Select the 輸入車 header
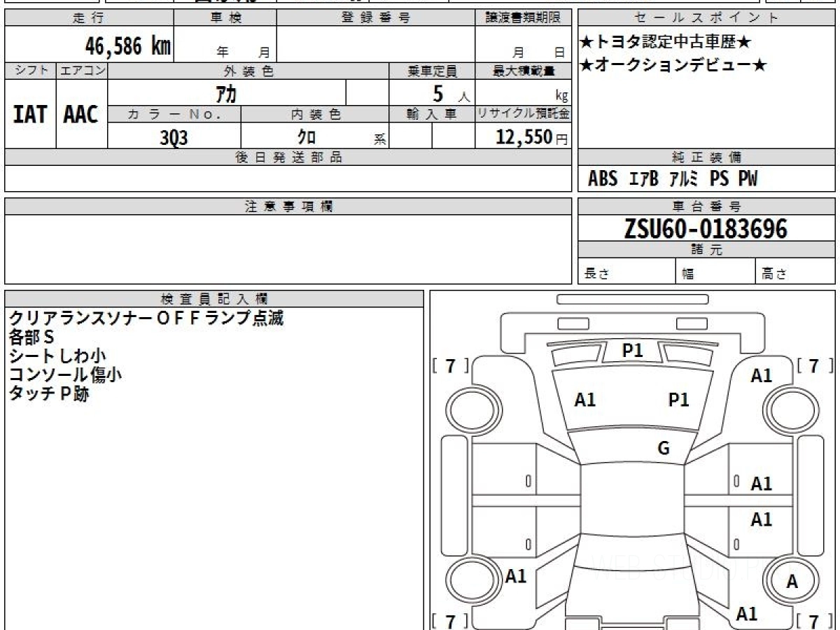The width and height of the screenshot is (840, 630). tap(432, 115)
